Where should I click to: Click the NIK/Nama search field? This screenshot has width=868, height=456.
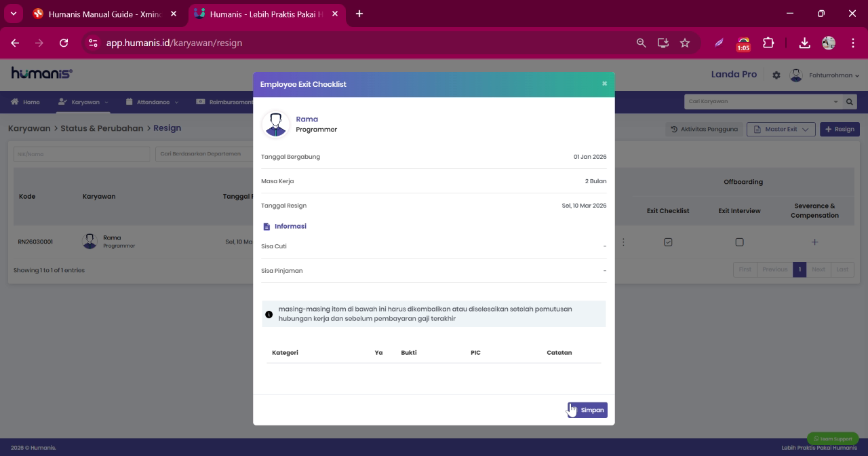pos(81,154)
